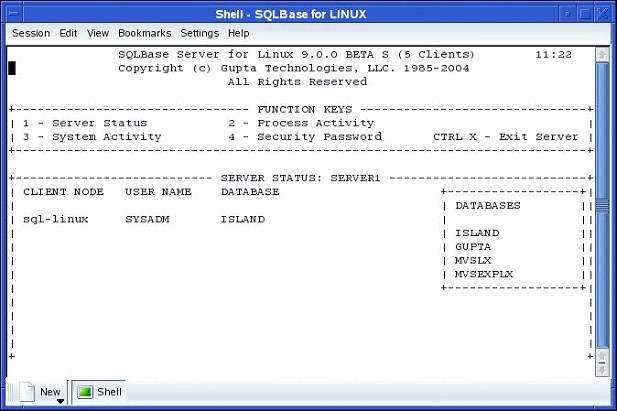Open the Bookmarks menu

(x=144, y=33)
